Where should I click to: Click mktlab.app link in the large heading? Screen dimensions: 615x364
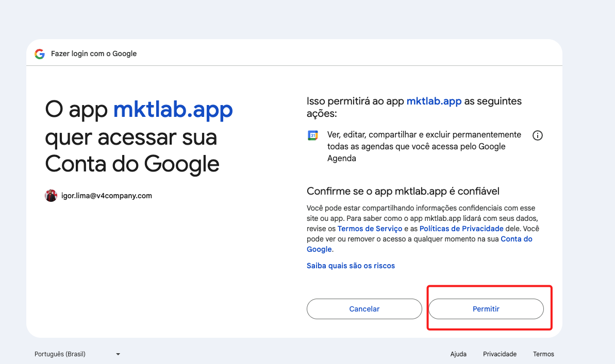point(173,109)
